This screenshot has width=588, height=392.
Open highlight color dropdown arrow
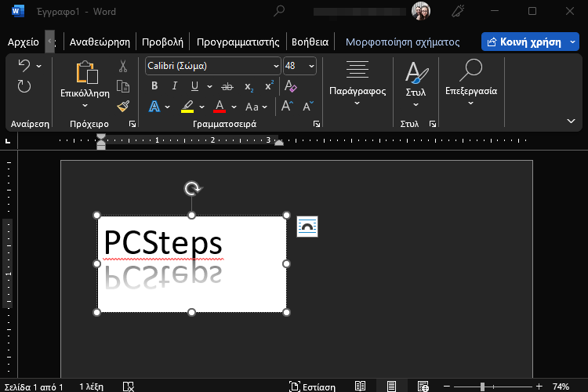coord(201,107)
